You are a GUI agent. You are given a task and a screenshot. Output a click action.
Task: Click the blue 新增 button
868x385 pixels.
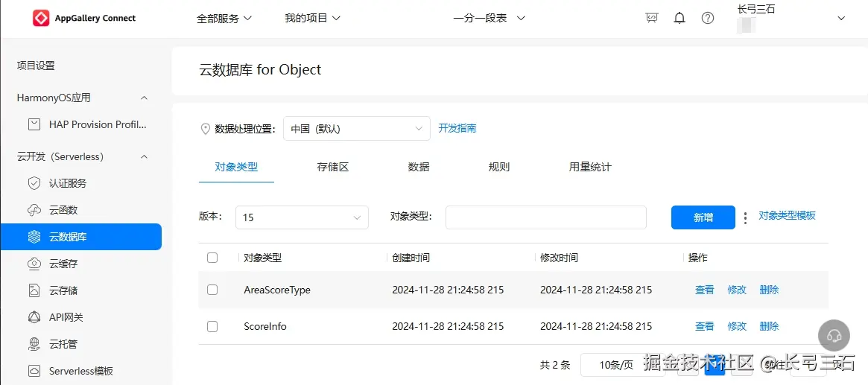coord(703,217)
